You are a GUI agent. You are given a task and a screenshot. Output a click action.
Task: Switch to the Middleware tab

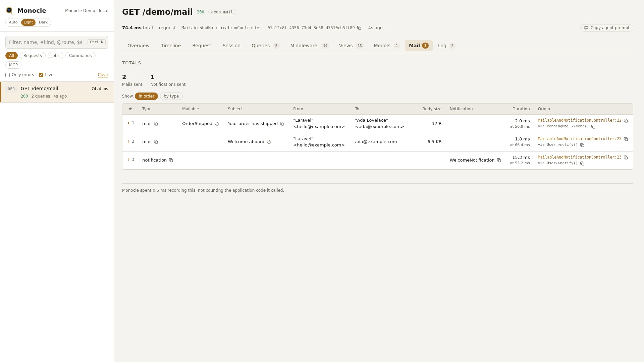[310, 46]
